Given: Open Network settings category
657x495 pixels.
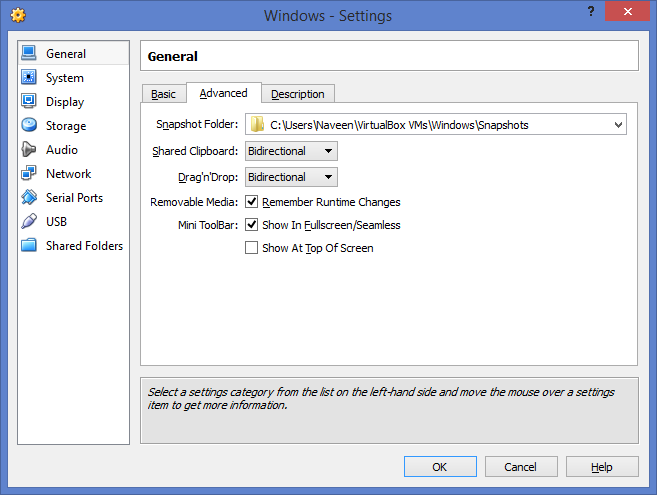Looking at the screenshot, I should [x=74, y=174].
